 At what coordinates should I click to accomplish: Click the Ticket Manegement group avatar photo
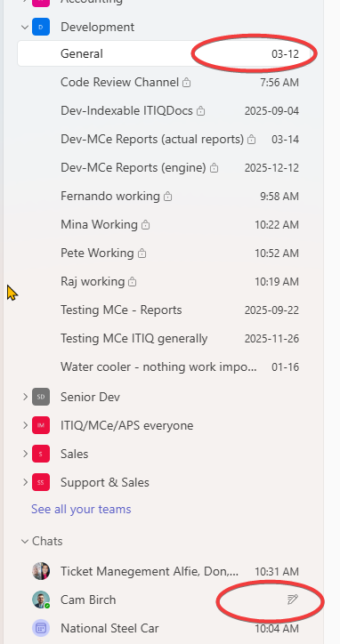coord(41,571)
